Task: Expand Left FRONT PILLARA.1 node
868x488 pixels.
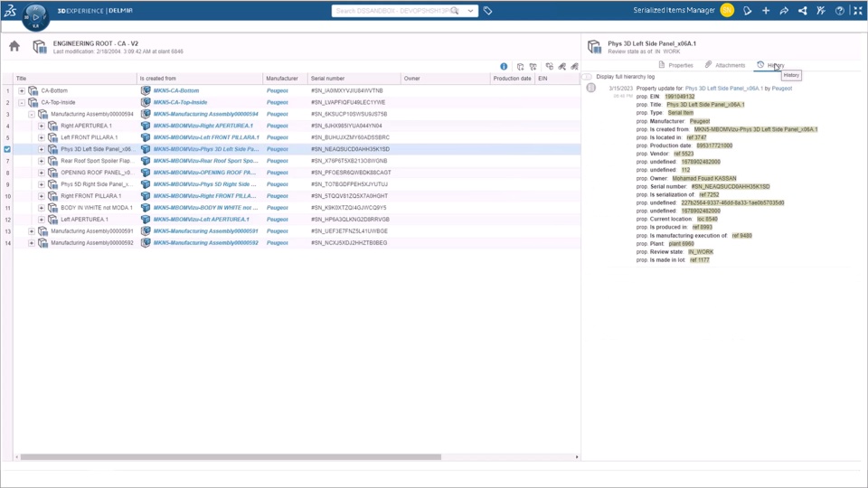Action: [42, 137]
